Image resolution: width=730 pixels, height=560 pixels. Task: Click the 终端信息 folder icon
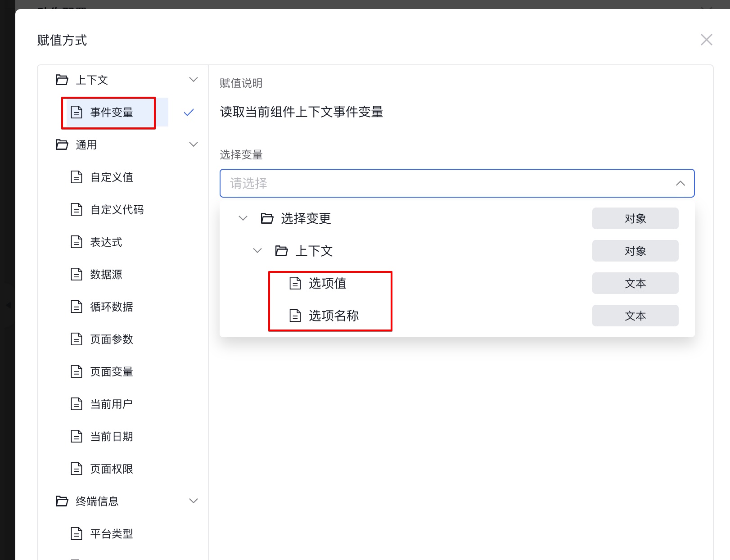62,501
